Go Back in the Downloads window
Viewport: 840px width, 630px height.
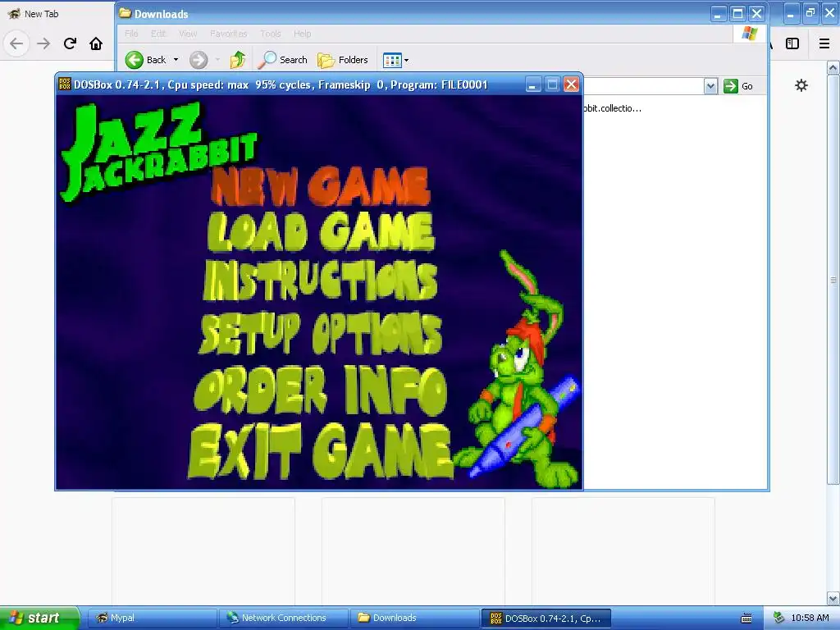146,60
